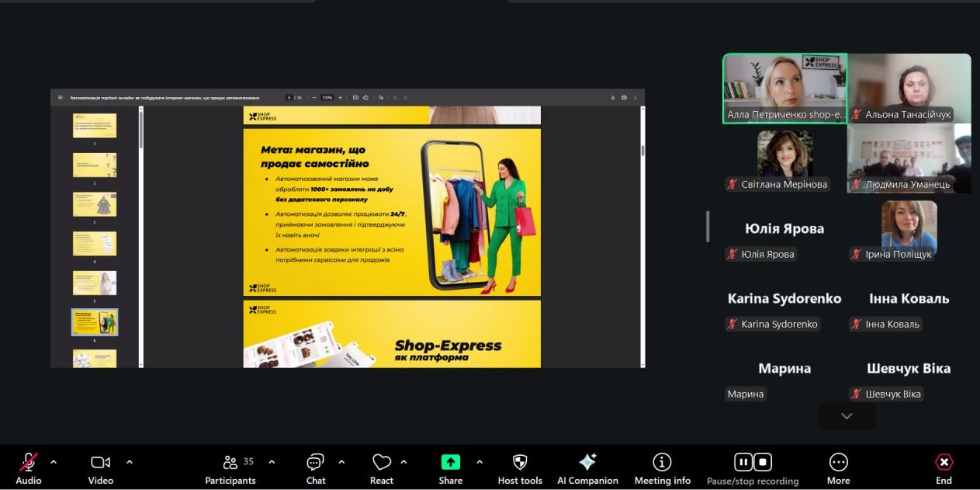The width and height of the screenshot is (980, 490).
Task: Expand video options arrow next to Video
Action: point(130,462)
